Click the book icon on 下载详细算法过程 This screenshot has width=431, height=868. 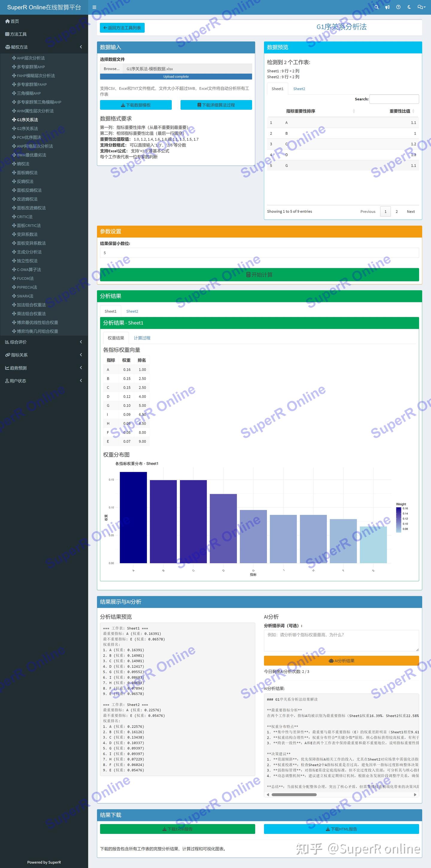click(x=199, y=105)
